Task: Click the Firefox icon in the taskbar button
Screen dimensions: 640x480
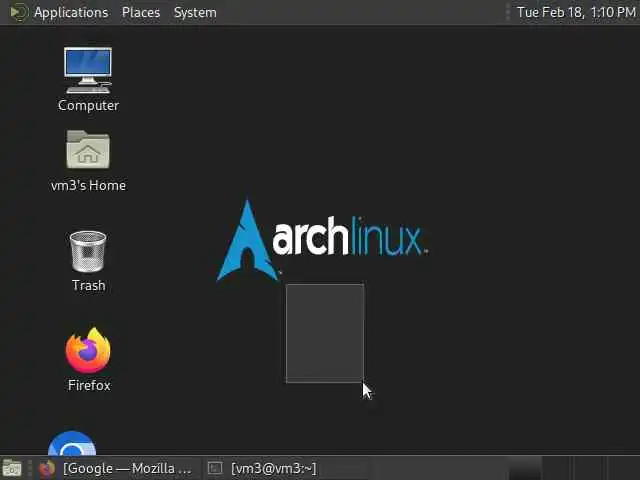Action: pyautogui.click(x=47, y=468)
